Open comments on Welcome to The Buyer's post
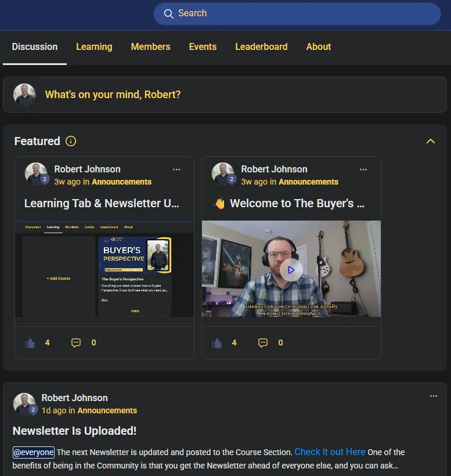The height and width of the screenshot is (476, 451). click(263, 342)
